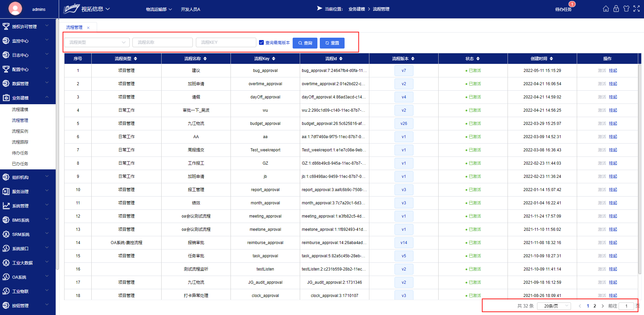
Task: Open the 流程类型 dropdown
Action: coord(97,42)
